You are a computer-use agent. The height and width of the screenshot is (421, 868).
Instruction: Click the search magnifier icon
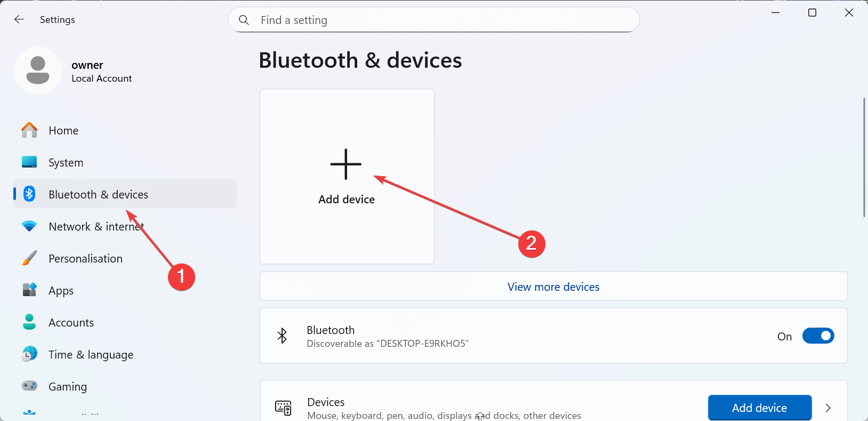click(244, 20)
